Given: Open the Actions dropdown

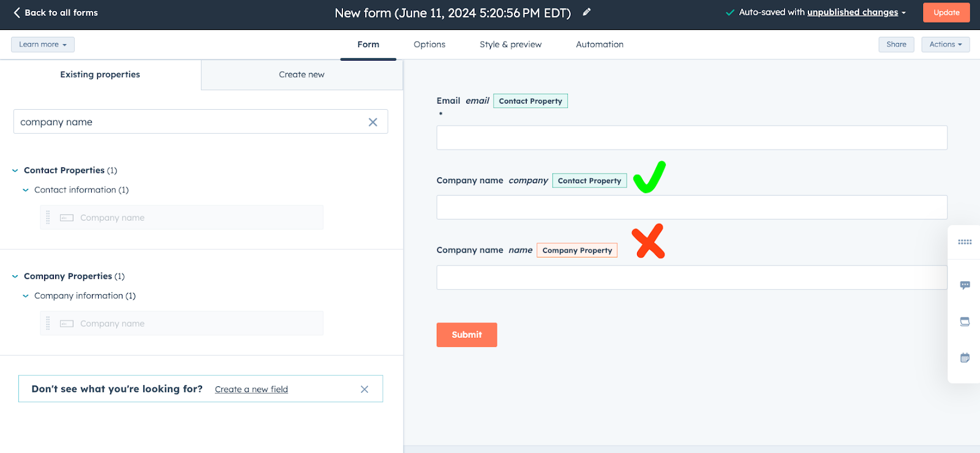Looking at the screenshot, I should [x=945, y=44].
